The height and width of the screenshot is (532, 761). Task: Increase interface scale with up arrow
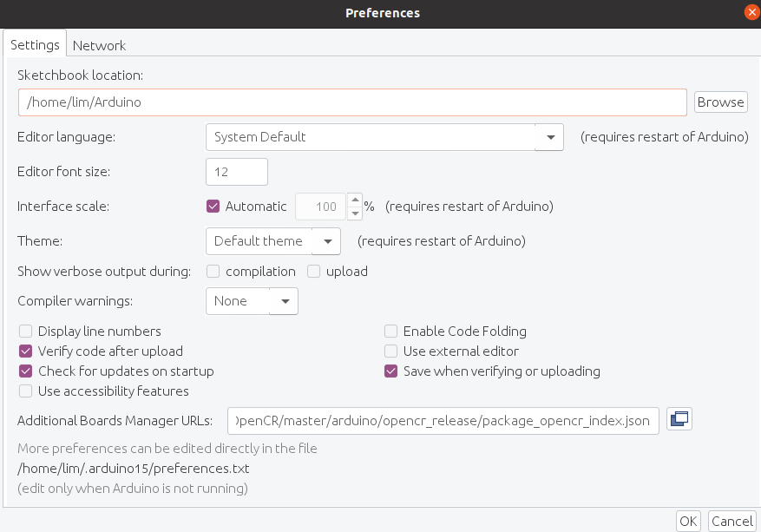[354, 200]
